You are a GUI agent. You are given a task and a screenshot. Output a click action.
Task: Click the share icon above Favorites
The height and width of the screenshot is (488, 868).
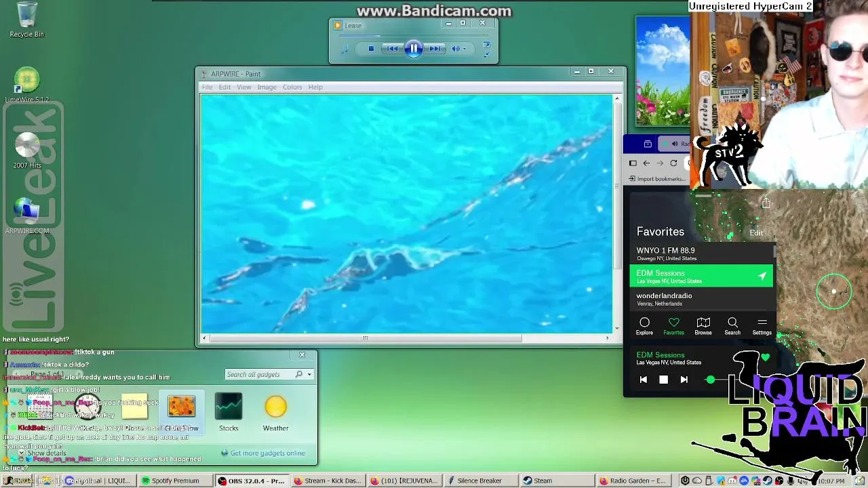pyautogui.click(x=766, y=203)
